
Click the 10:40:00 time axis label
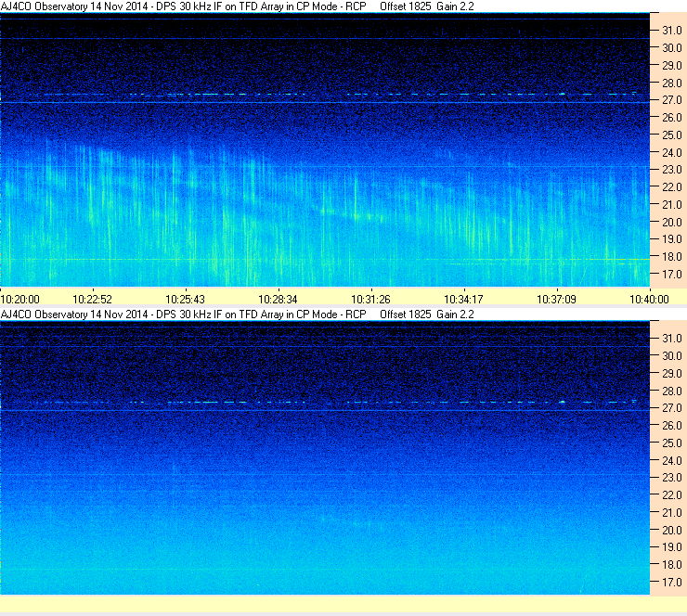pos(649,300)
